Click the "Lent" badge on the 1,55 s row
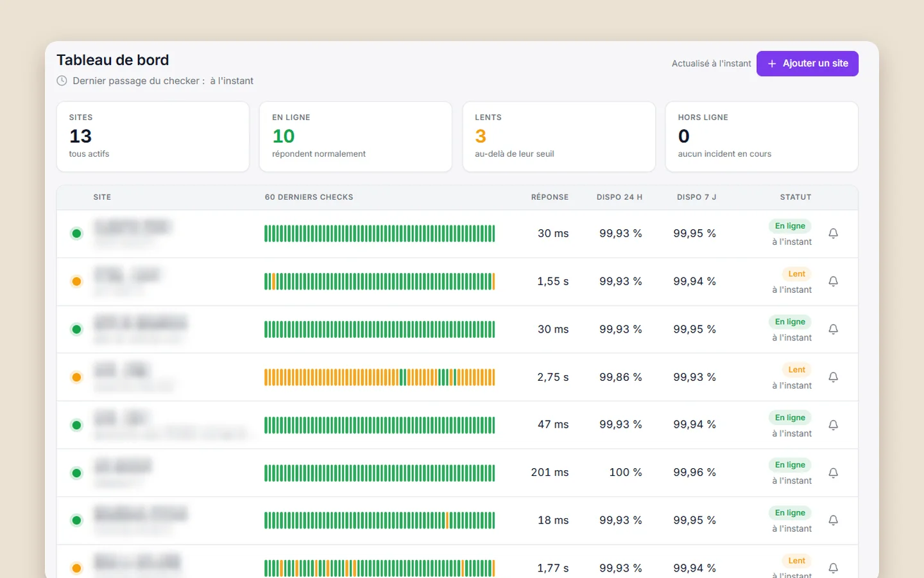Image resolution: width=924 pixels, height=578 pixels. point(797,274)
